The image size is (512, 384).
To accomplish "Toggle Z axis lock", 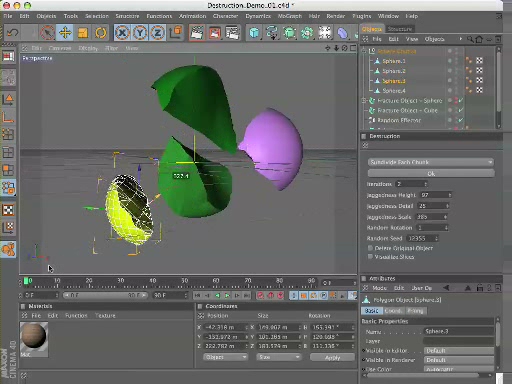I will (157, 33).
